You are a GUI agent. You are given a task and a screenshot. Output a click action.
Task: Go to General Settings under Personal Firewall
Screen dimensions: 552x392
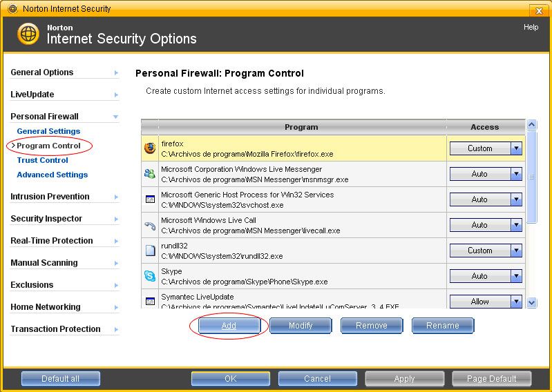point(48,131)
